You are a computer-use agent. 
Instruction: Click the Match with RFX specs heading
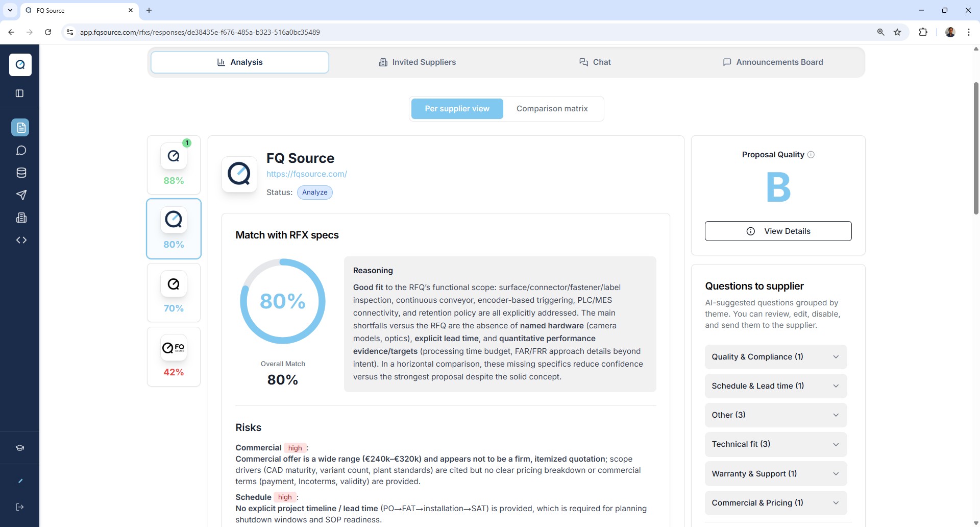click(x=287, y=235)
